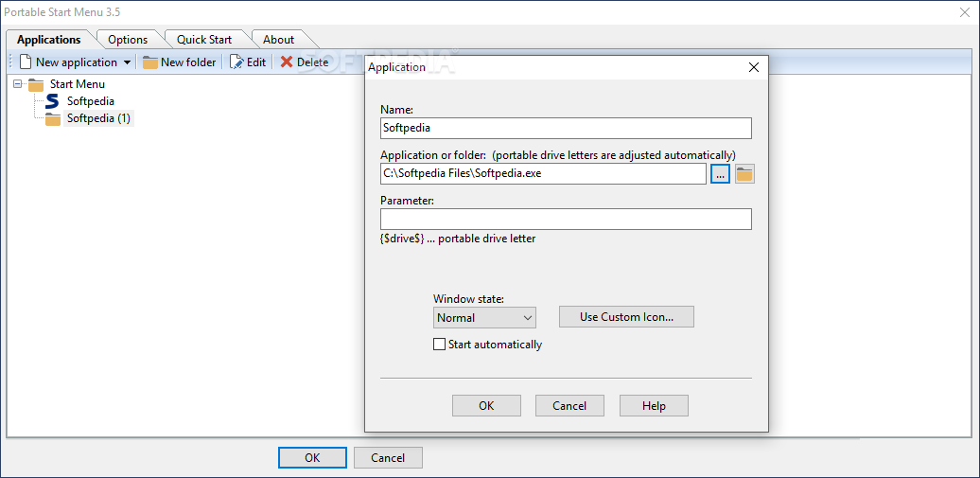Select the Start Menu folder icon
This screenshot has height=478, width=980.
(36, 84)
